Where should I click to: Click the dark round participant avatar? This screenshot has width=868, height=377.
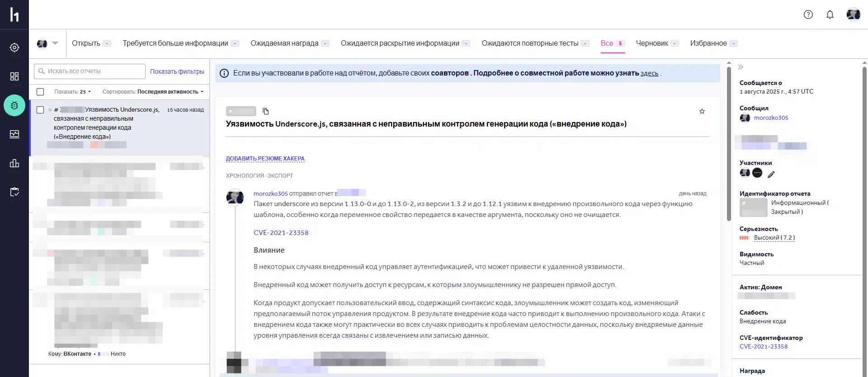coord(757,173)
